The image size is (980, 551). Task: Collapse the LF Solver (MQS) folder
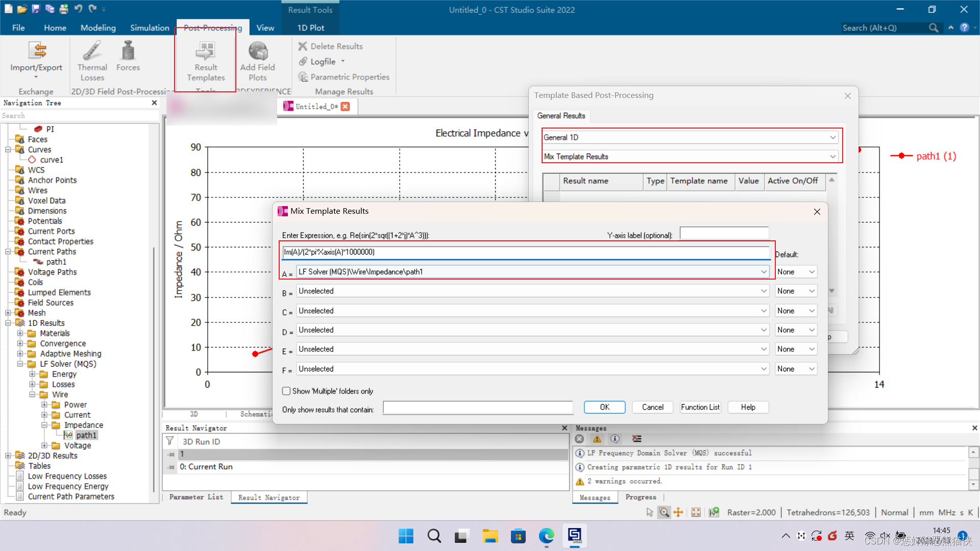point(20,364)
